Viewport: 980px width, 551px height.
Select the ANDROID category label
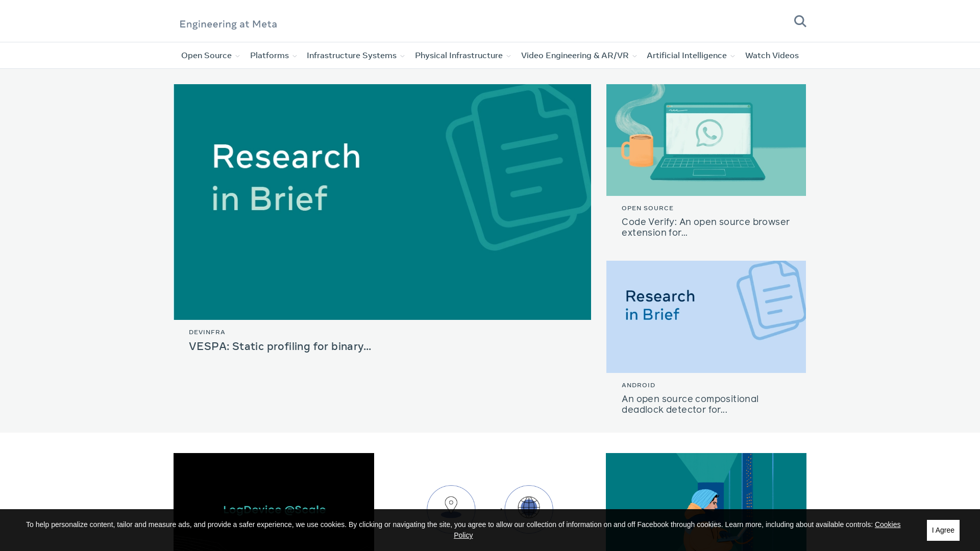[638, 385]
